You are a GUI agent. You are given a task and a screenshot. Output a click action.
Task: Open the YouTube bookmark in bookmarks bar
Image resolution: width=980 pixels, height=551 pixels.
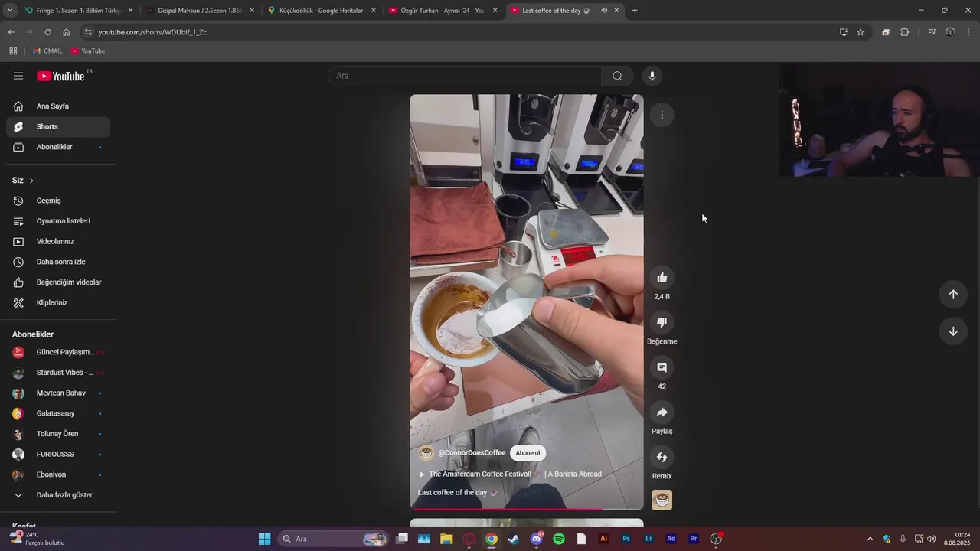coord(88,51)
